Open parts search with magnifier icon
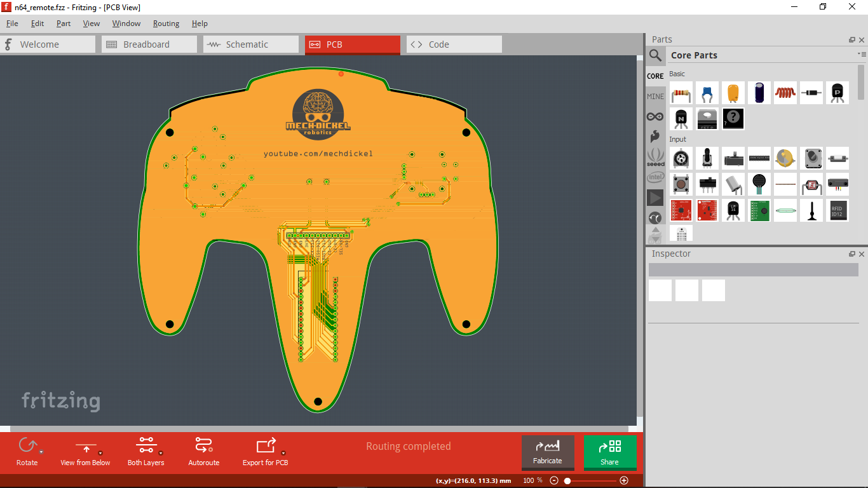 (655, 55)
